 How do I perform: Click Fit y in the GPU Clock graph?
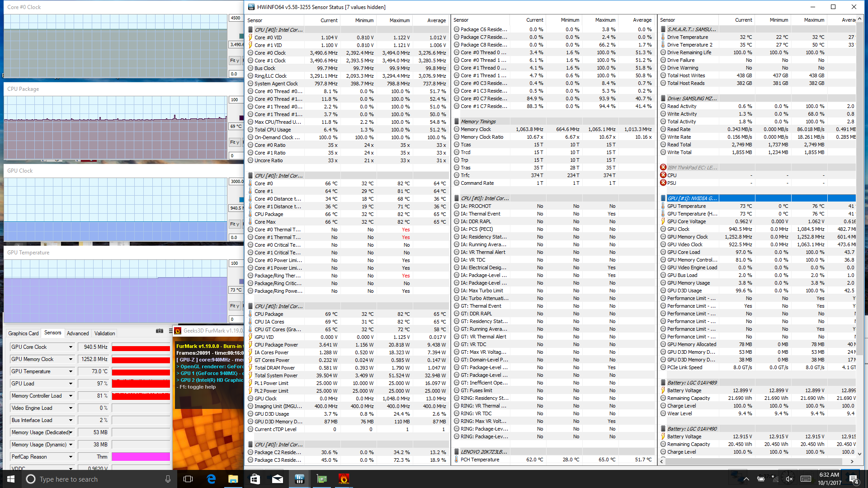tap(235, 224)
